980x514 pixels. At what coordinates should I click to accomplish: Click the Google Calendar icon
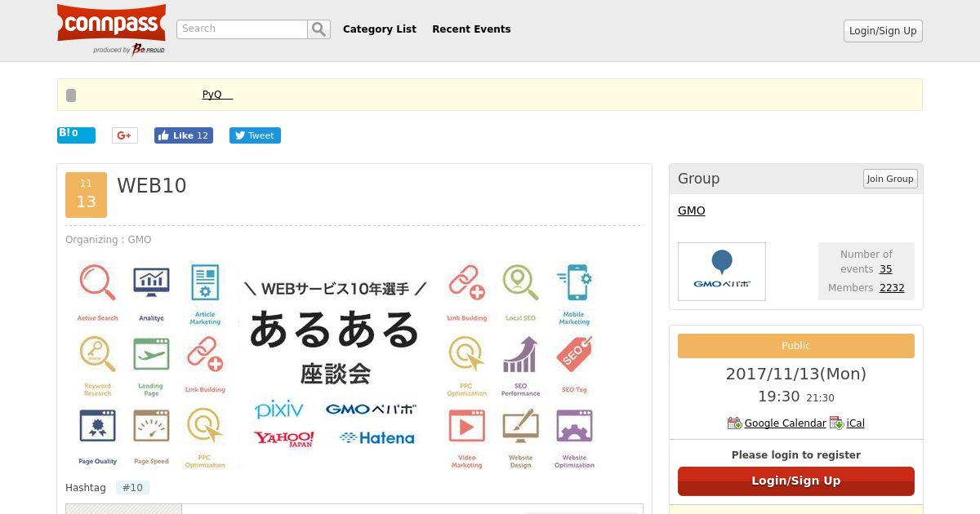point(734,423)
